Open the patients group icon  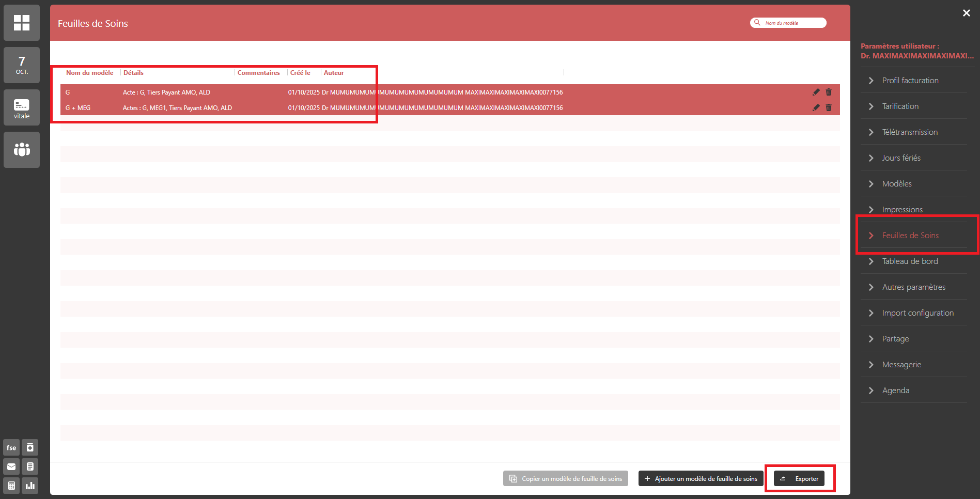point(22,150)
